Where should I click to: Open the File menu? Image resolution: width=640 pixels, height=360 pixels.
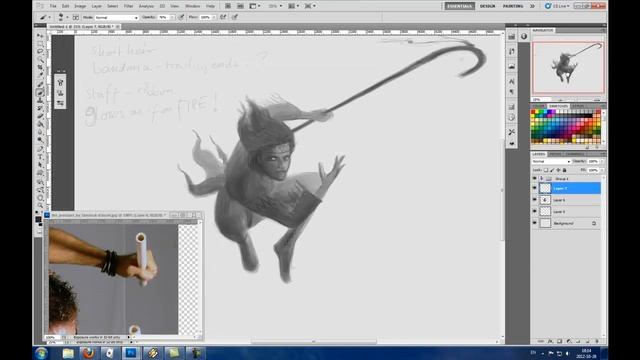tap(53, 6)
